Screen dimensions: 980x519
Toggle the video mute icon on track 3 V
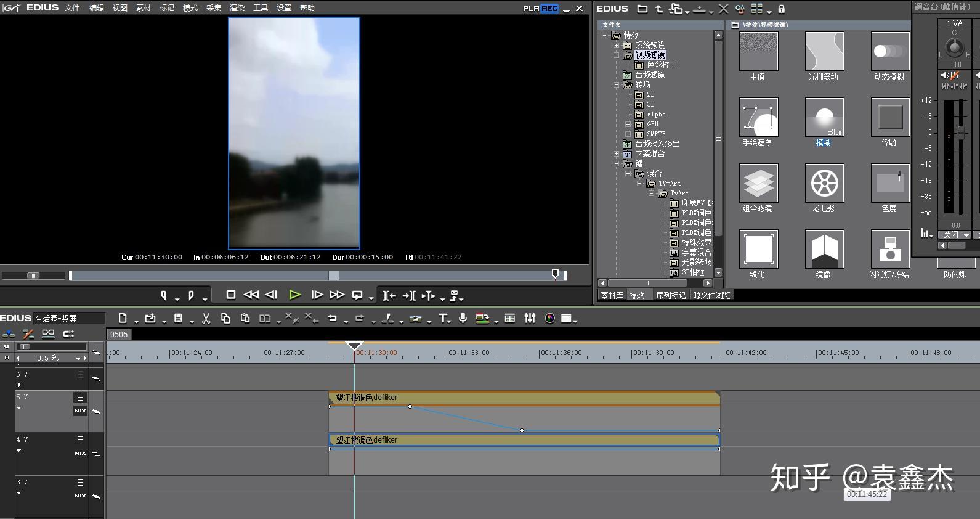point(80,482)
